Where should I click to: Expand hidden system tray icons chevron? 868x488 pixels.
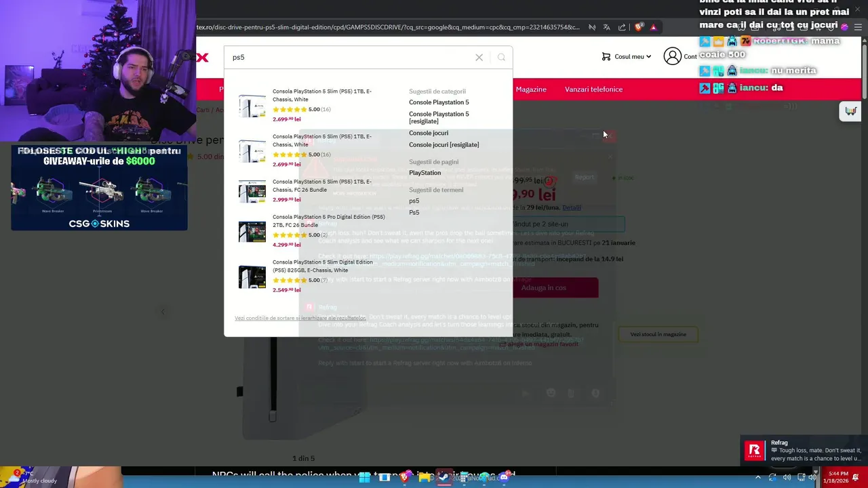point(758,477)
